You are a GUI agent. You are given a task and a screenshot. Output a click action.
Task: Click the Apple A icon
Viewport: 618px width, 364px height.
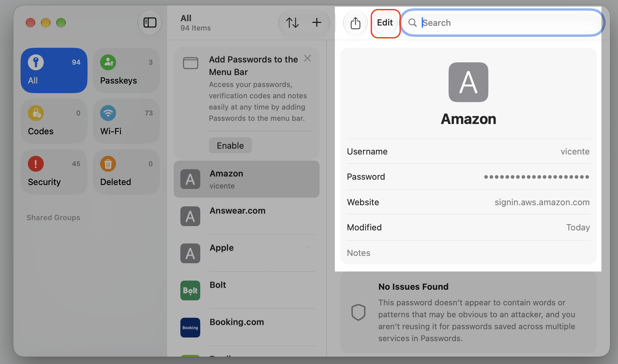click(x=190, y=253)
